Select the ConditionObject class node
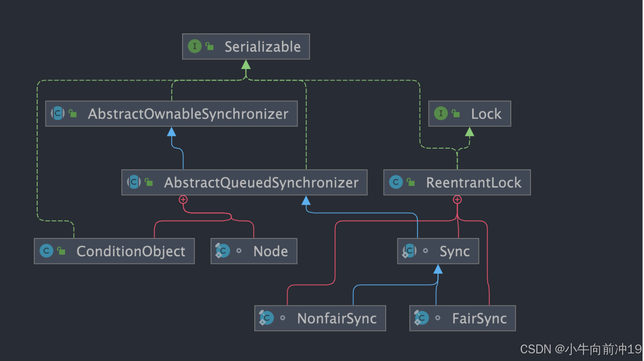 [x=114, y=251]
